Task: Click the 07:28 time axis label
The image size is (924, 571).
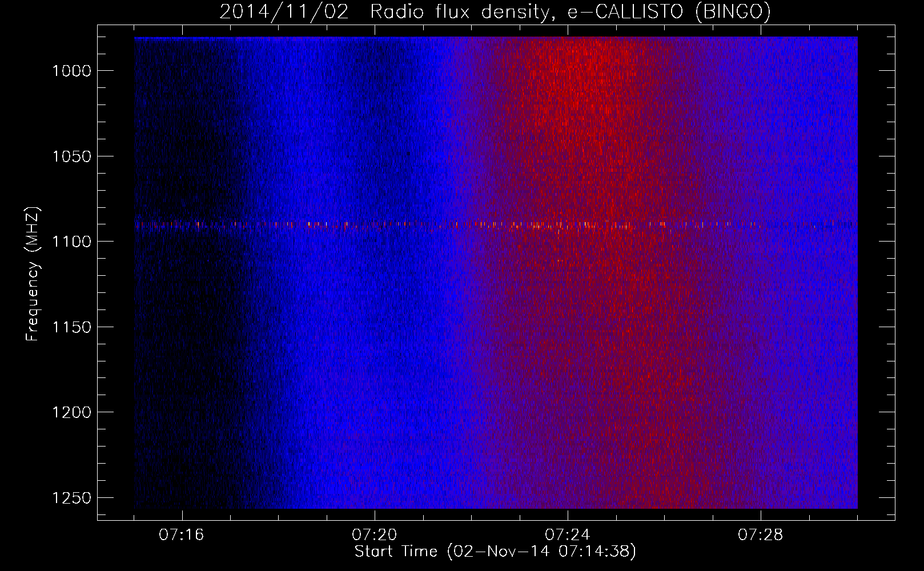Action: [761, 535]
